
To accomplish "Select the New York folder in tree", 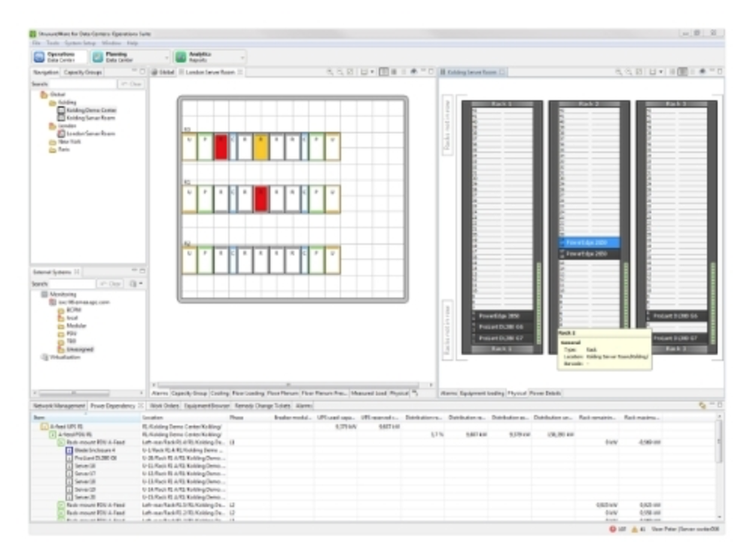I will click(65, 142).
